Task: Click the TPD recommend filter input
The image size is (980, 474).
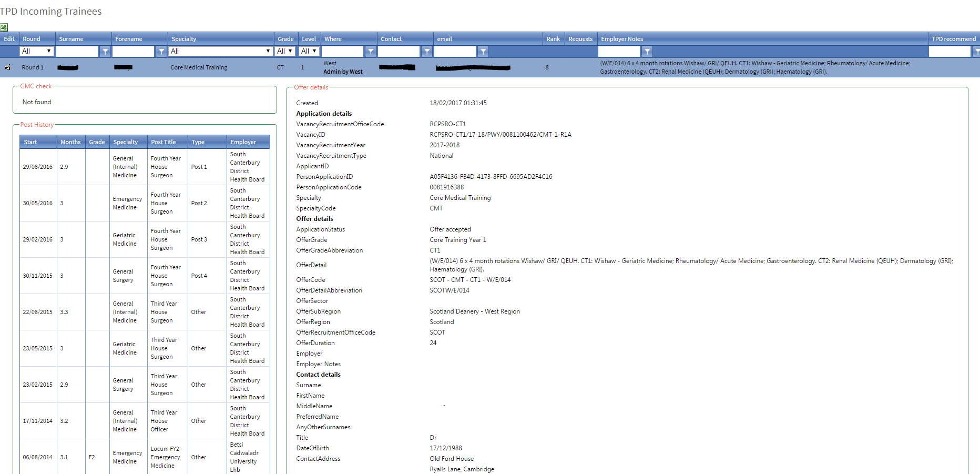Action: click(x=949, y=52)
